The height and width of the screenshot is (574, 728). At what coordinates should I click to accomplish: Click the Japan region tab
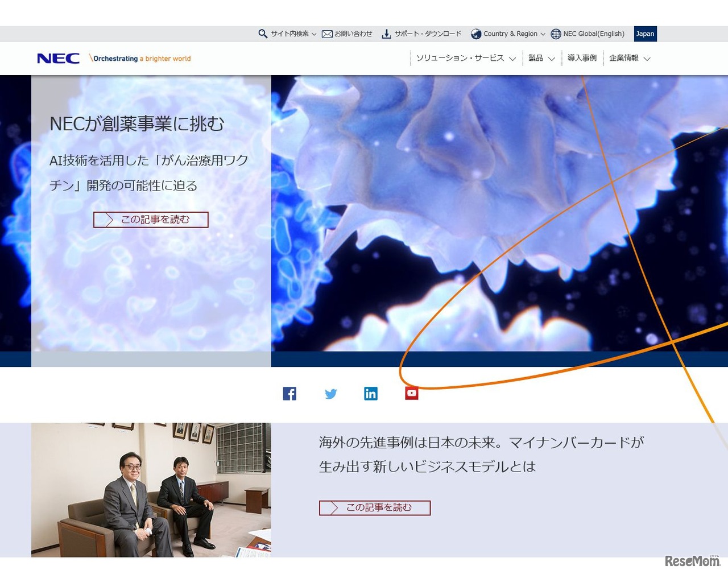(x=645, y=34)
